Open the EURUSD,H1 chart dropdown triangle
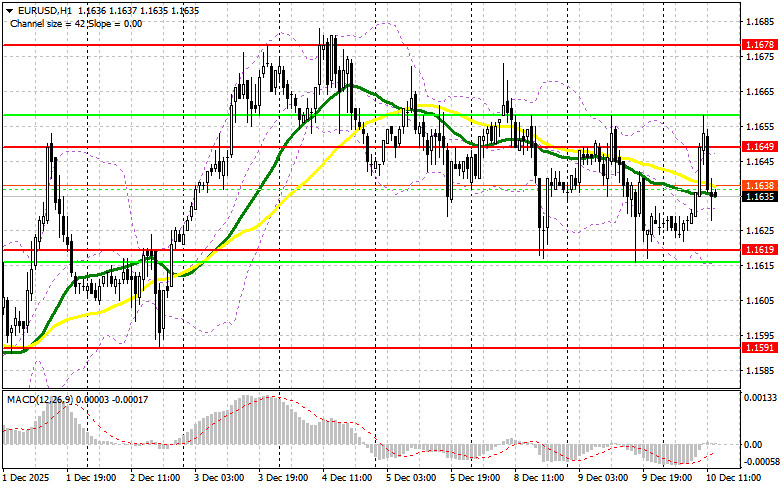Image resolution: width=781 pixels, height=489 pixels. (x=9, y=10)
